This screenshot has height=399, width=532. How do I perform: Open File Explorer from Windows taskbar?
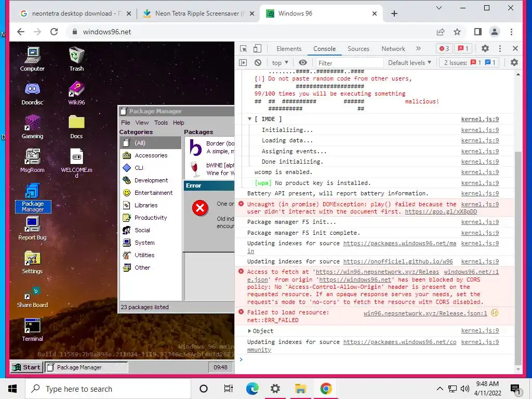300,389
